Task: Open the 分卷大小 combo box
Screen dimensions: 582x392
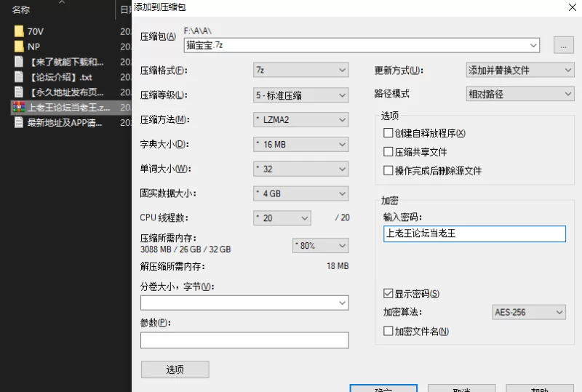Action: point(244,303)
